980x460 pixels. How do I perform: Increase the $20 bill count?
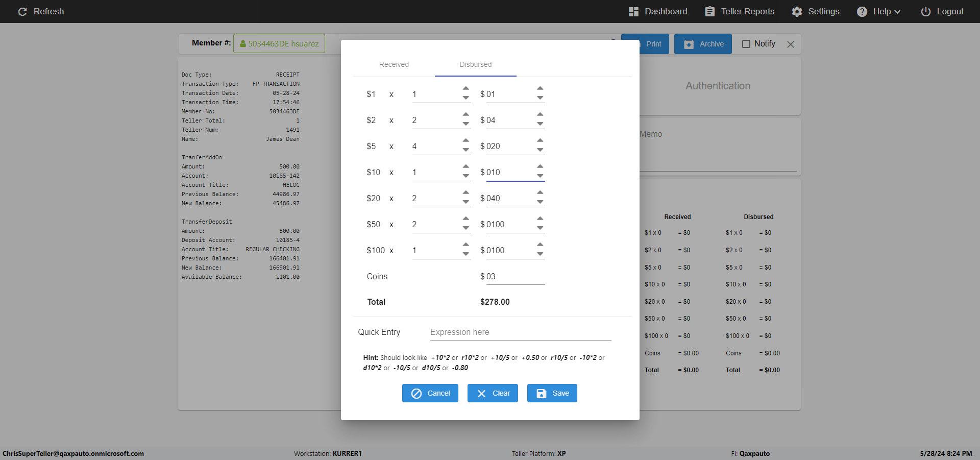coord(466,192)
